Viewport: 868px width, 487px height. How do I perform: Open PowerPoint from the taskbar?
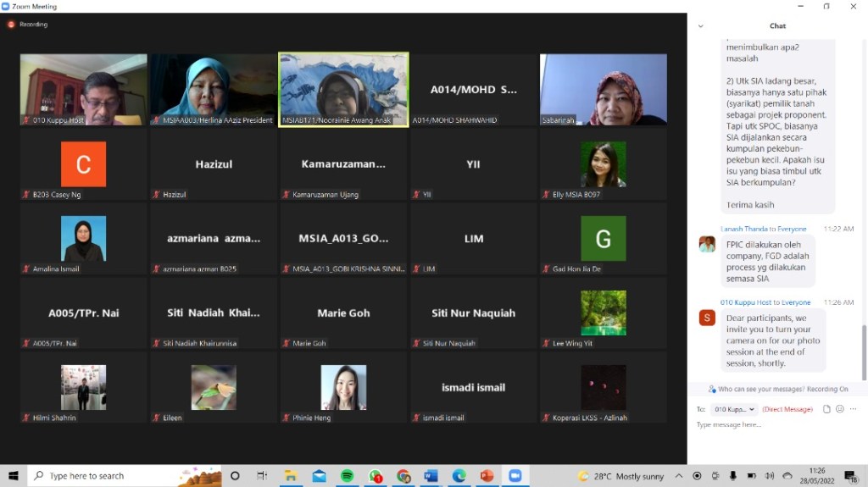point(487,476)
